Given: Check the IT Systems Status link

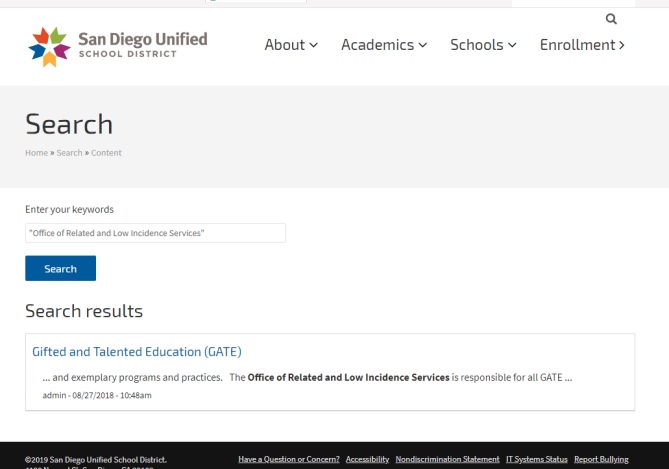Looking at the screenshot, I should pyautogui.click(x=536, y=460).
